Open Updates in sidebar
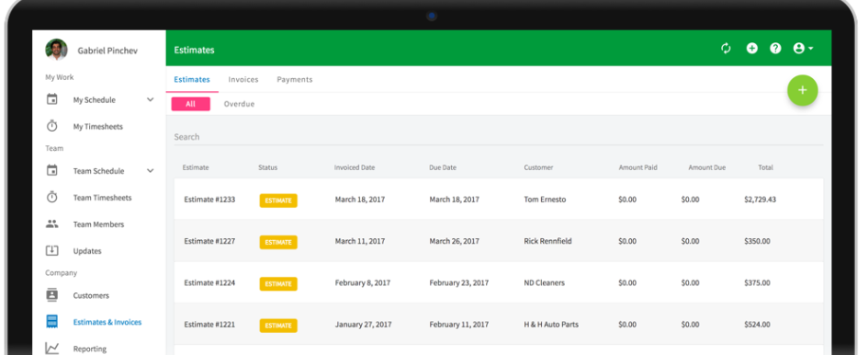Screen dimensions: 868x355 point(87,251)
